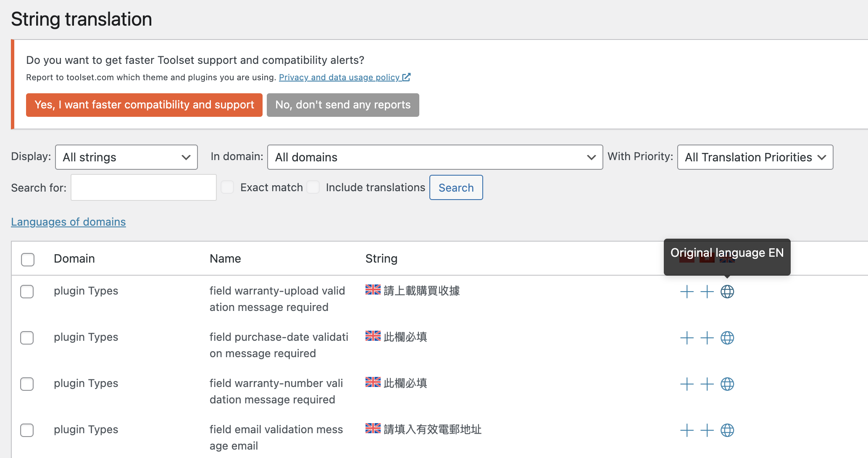This screenshot has height=458, width=868.
Task: Click the string text 請填入有效電郵地址
Action: [x=432, y=429]
